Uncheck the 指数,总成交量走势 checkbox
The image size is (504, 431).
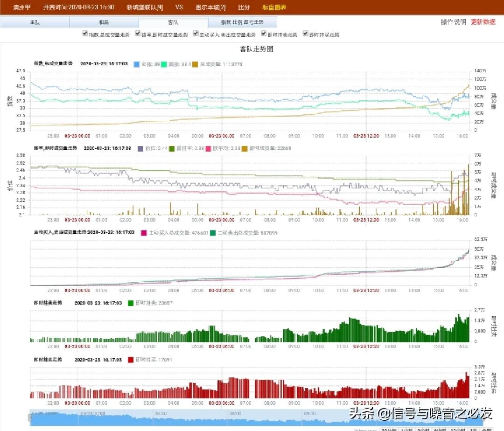[84, 34]
